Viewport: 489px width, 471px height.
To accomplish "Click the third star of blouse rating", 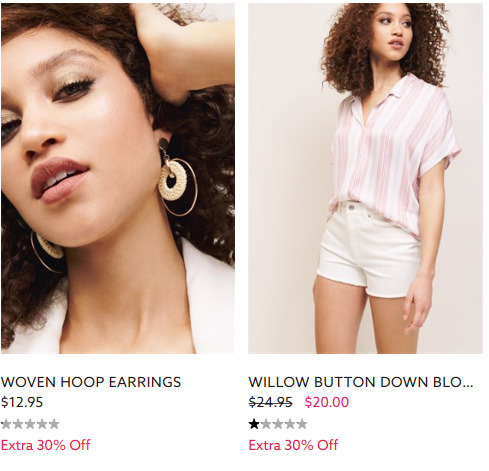I will coord(278,424).
